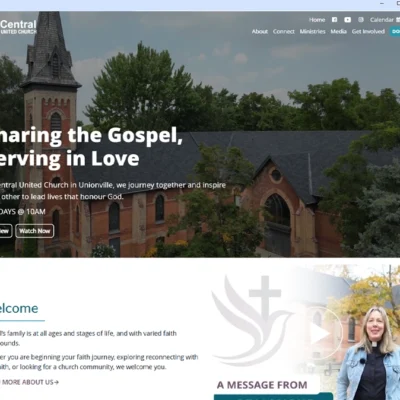Viewport: 400px width, 400px height.
Task: Open the Connect menu
Action: (284, 31)
